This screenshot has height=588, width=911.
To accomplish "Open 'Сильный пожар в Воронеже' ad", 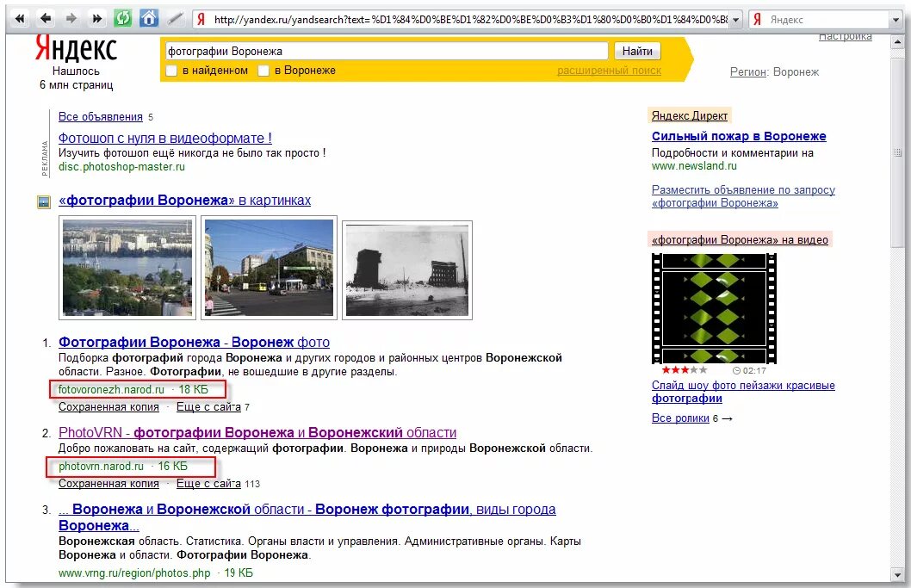I will 739,136.
